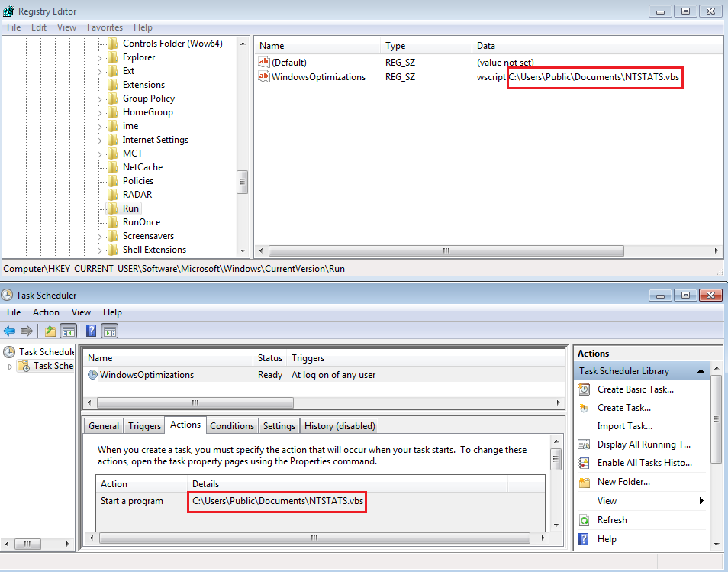Screen dimensions: 728x572
Task: Open Favorites menu in Registry Editor
Action: pos(105,27)
